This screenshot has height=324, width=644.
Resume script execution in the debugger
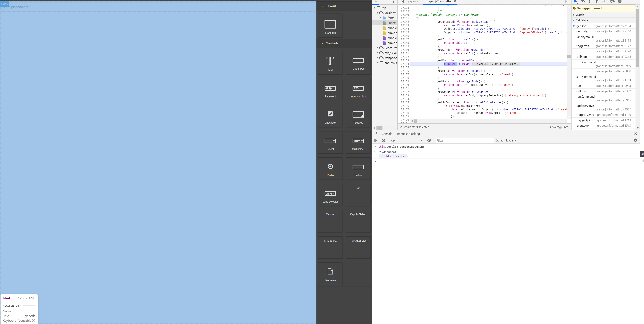[576, 2]
